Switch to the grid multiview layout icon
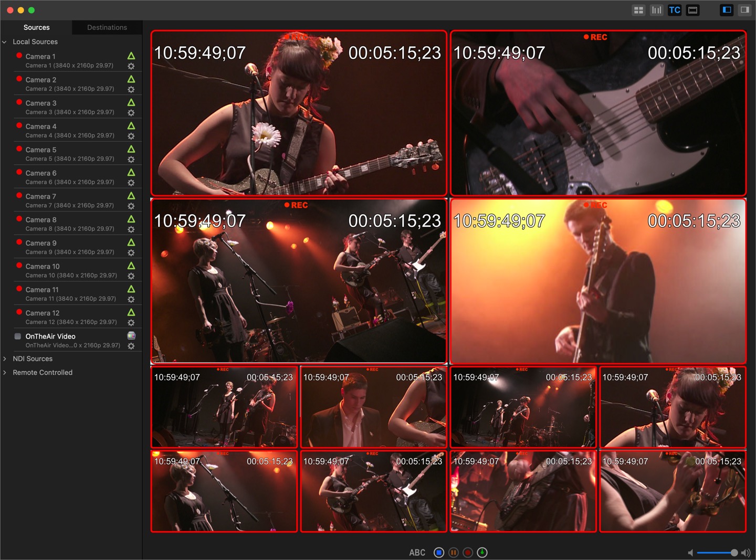Viewport: 756px width, 560px height. 638,10
